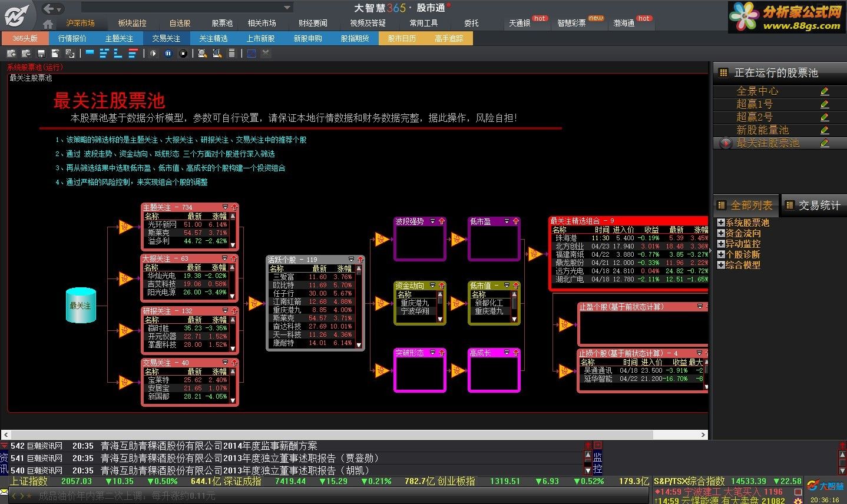Click the 上证指数 status bar entry
The height and width of the screenshot is (504, 847).
coord(28,481)
